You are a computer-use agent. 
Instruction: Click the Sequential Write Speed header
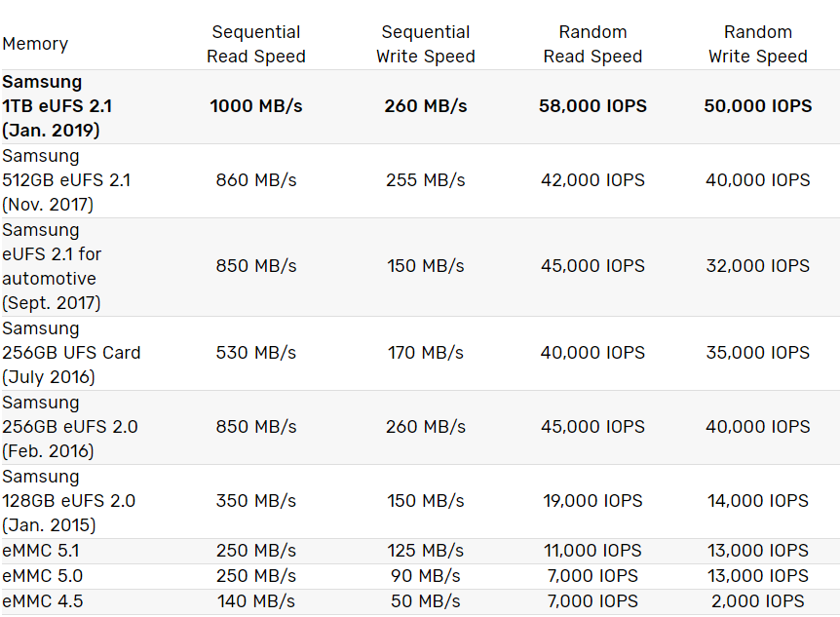coord(425,44)
